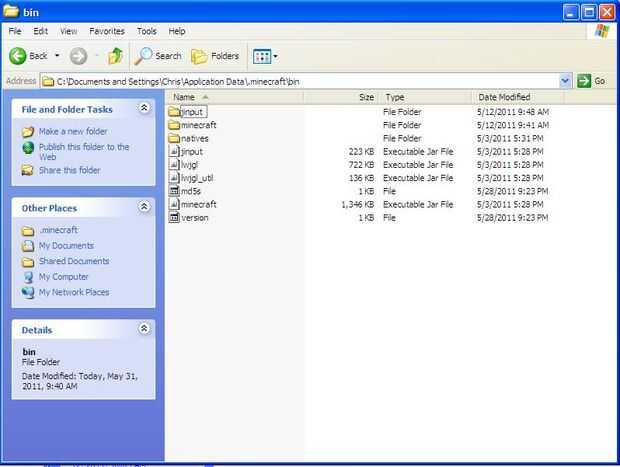Maximize the bin window

point(588,12)
